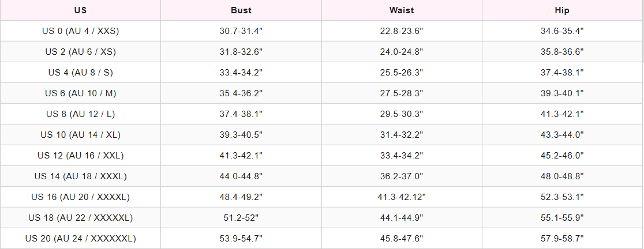The width and height of the screenshot is (644, 249).
Task: Click the US 12 (AU 16 / XXL) size cell
Action: (80, 156)
